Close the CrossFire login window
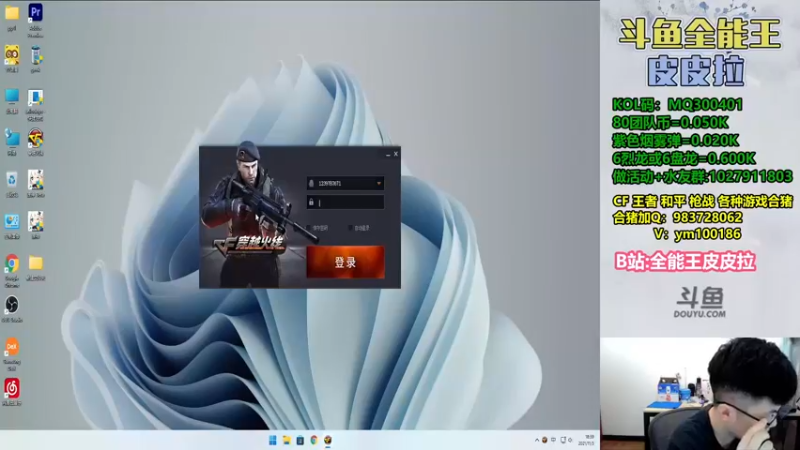Image resolution: width=800 pixels, height=450 pixels. click(x=395, y=154)
